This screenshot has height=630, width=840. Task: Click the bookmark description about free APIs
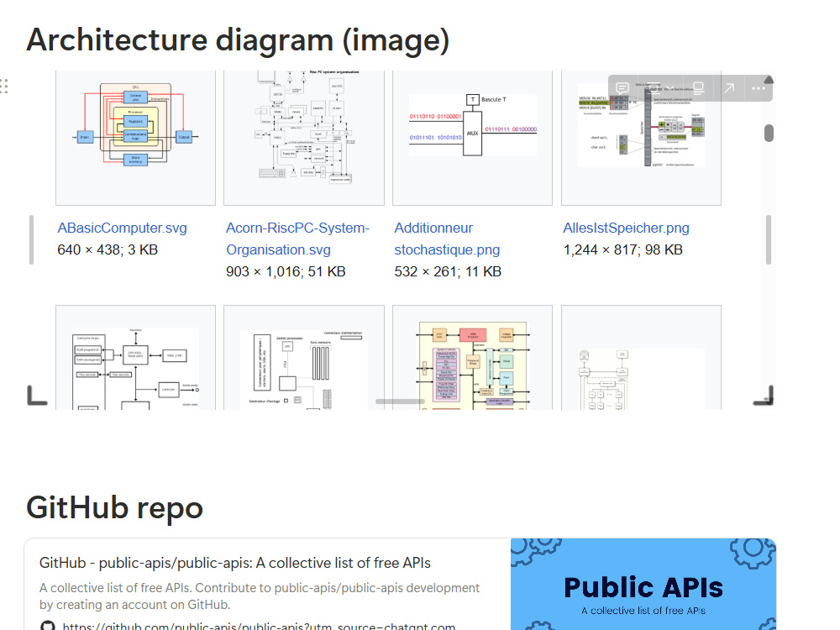pos(260,596)
